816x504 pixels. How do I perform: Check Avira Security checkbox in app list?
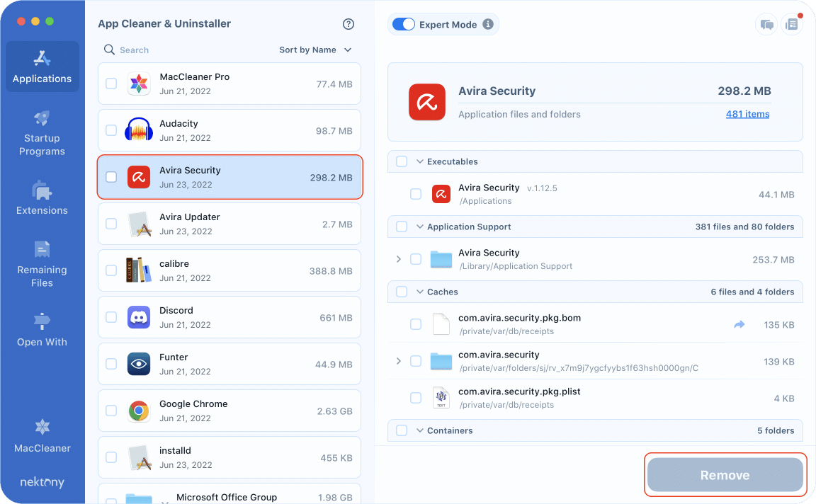[111, 177]
